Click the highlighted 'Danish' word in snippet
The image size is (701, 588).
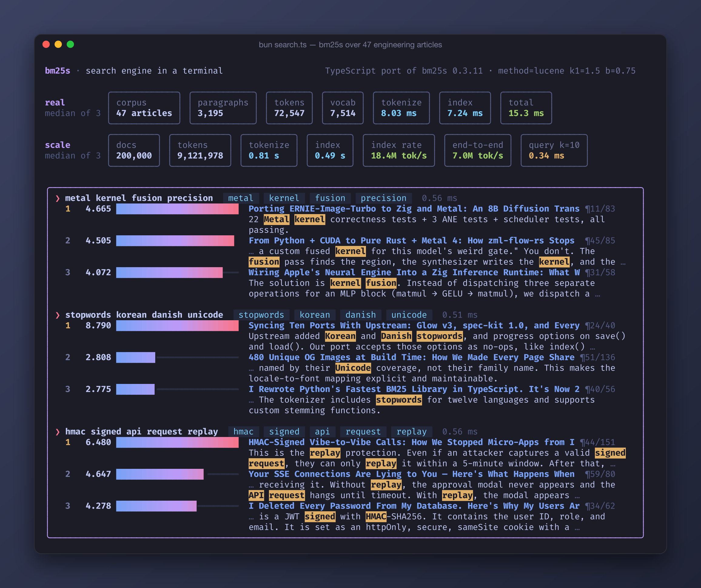point(396,336)
